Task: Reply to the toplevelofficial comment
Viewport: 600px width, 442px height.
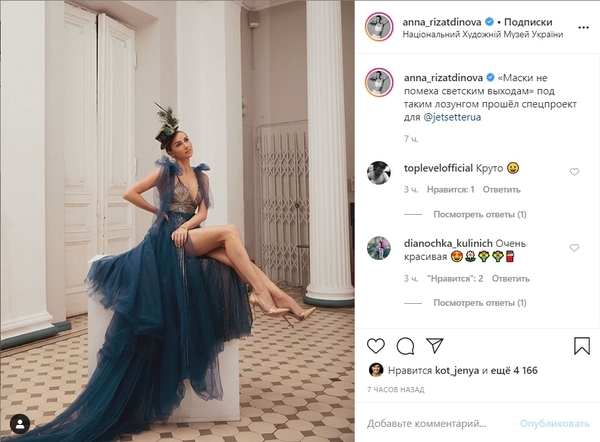Action: [501, 189]
